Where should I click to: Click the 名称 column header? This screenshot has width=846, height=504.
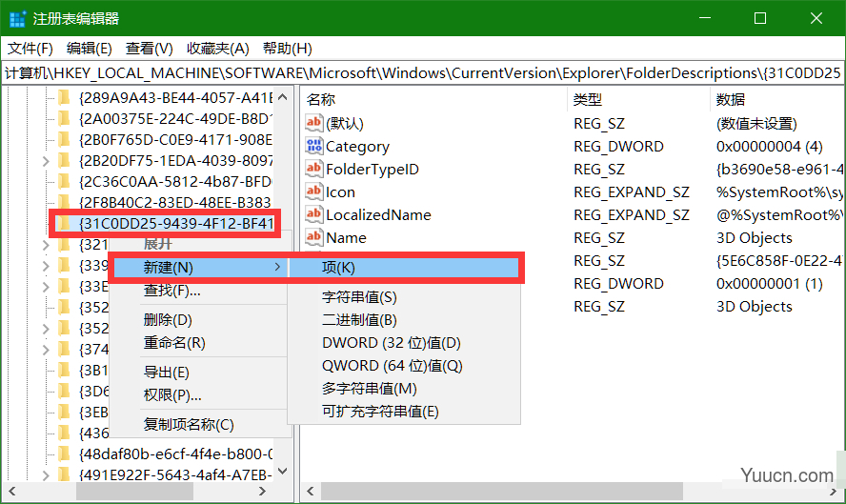pos(322,99)
